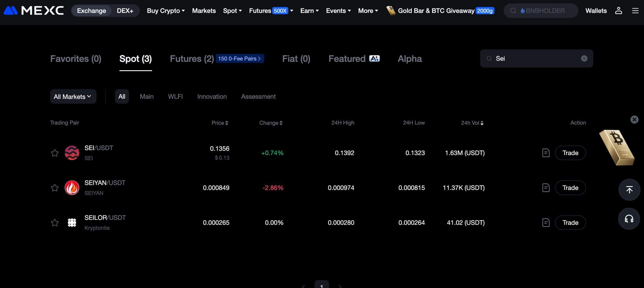Image resolution: width=644 pixels, height=288 pixels.
Task: Close the floating gold bar promo
Action: 634,120
